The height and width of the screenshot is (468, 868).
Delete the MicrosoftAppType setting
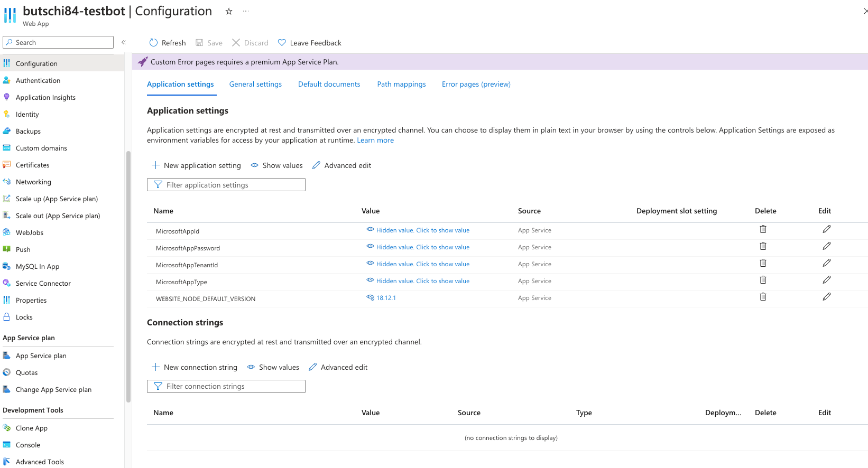click(x=763, y=280)
